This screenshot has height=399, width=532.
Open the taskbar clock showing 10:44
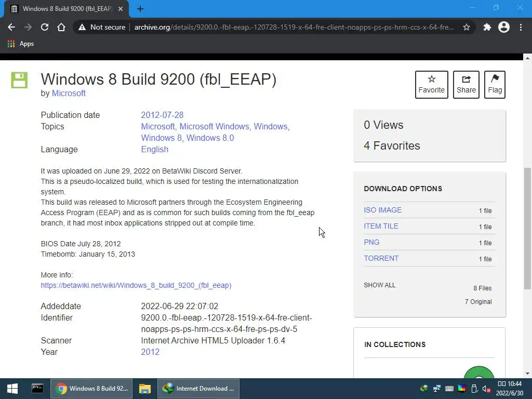click(510, 389)
